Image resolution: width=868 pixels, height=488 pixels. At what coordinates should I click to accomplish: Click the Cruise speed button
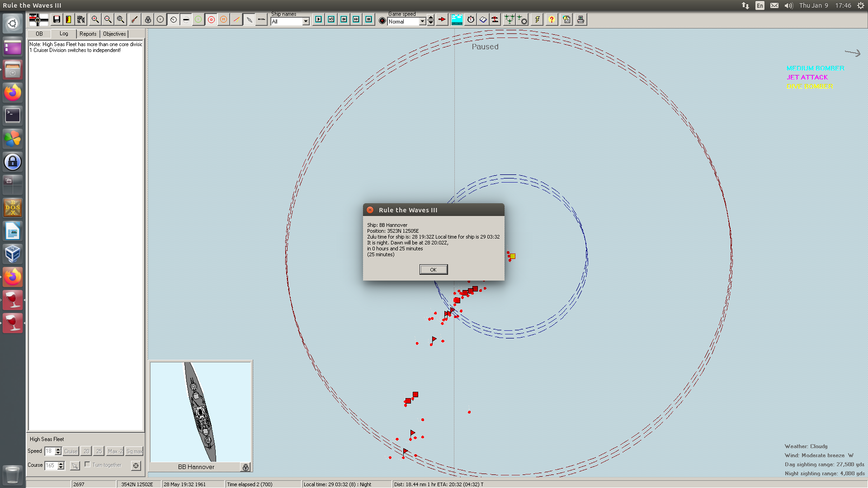[x=71, y=451]
